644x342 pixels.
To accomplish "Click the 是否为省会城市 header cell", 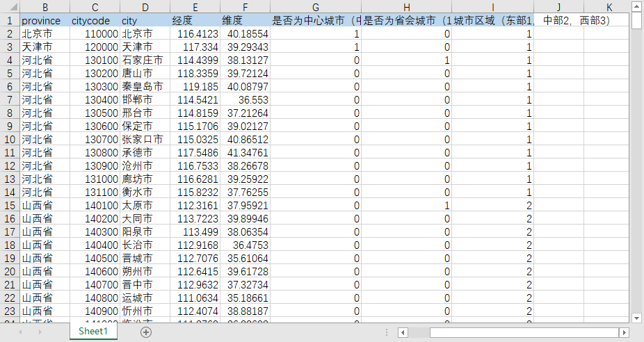I will click(406, 20).
